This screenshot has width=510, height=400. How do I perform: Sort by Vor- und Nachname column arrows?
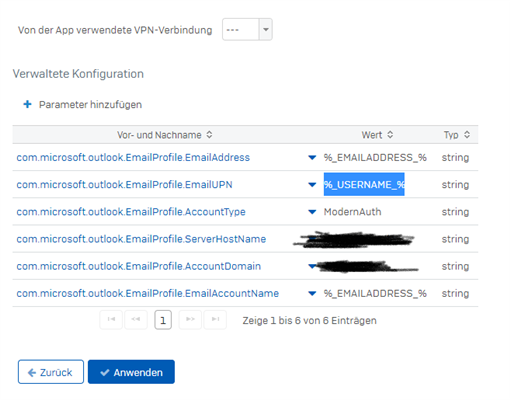209,135
